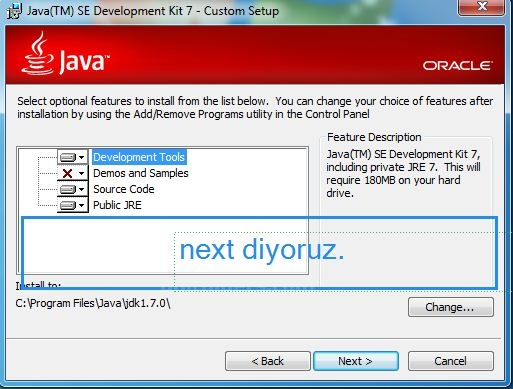This screenshot has height=389, width=513.
Task: Click the Oracle logo in the banner
Action: click(x=457, y=65)
